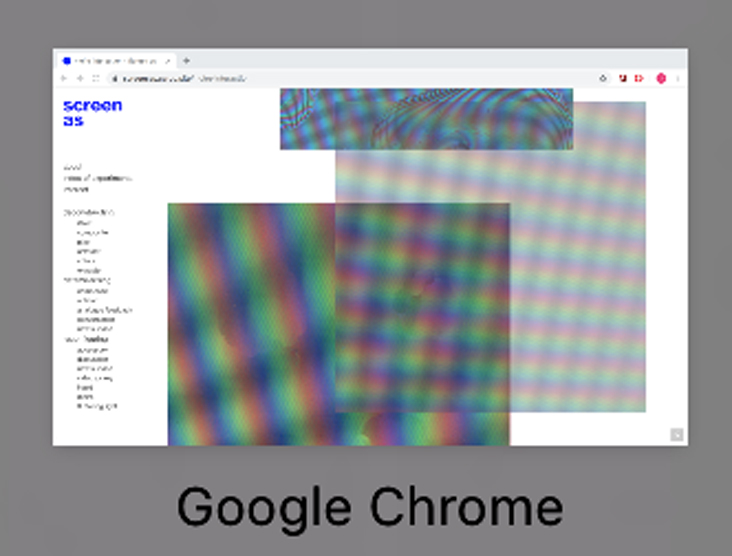The width and height of the screenshot is (732, 556).
Task: Open Chrome's three-dot menu
Action: [x=678, y=78]
